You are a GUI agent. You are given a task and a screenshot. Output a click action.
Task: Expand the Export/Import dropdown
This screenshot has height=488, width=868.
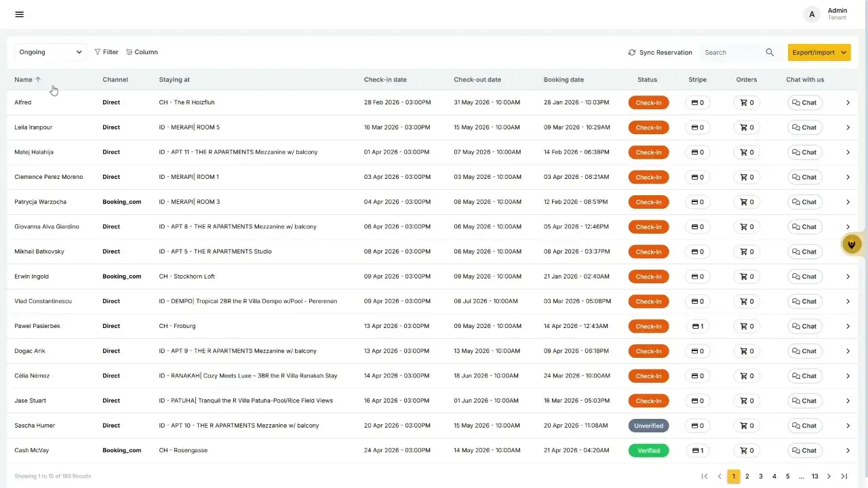coord(819,52)
